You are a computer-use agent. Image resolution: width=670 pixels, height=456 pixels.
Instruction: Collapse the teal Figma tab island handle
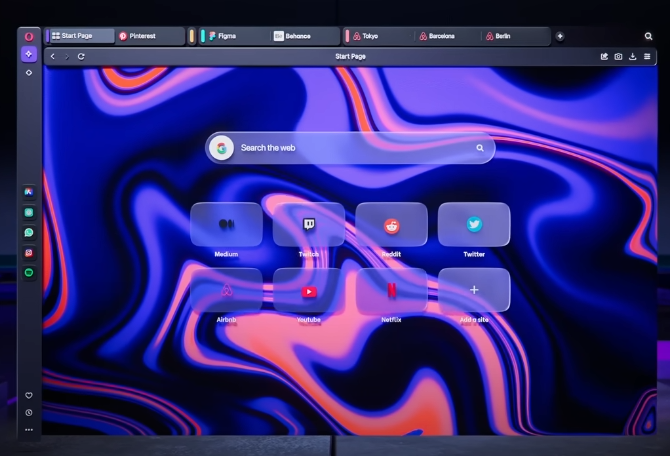pyautogui.click(x=203, y=36)
